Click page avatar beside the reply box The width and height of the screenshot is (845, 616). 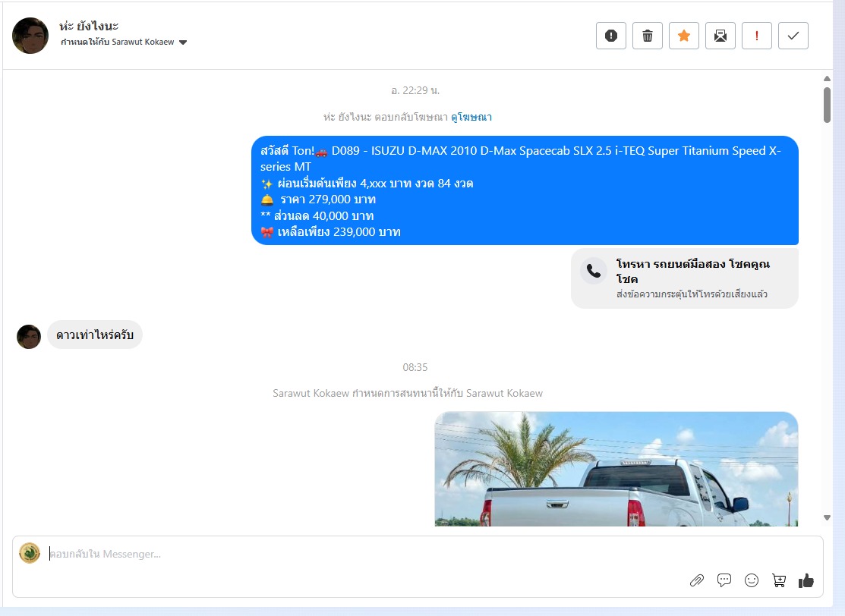pyautogui.click(x=30, y=553)
